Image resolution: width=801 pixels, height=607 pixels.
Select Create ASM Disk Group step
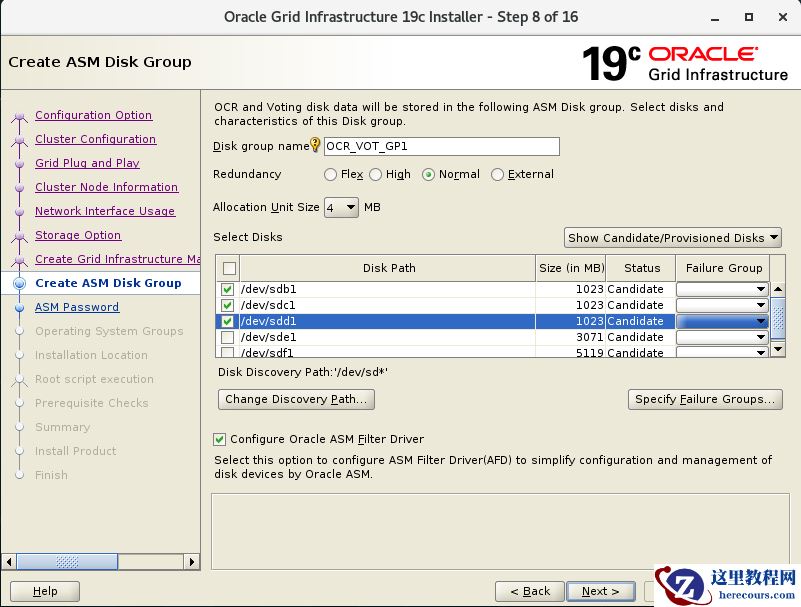pos(108,283)
